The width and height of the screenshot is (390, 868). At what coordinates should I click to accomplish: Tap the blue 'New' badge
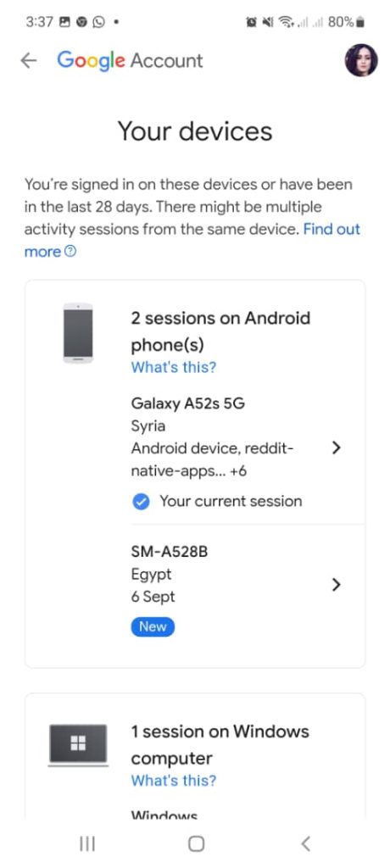coord(153,626)
